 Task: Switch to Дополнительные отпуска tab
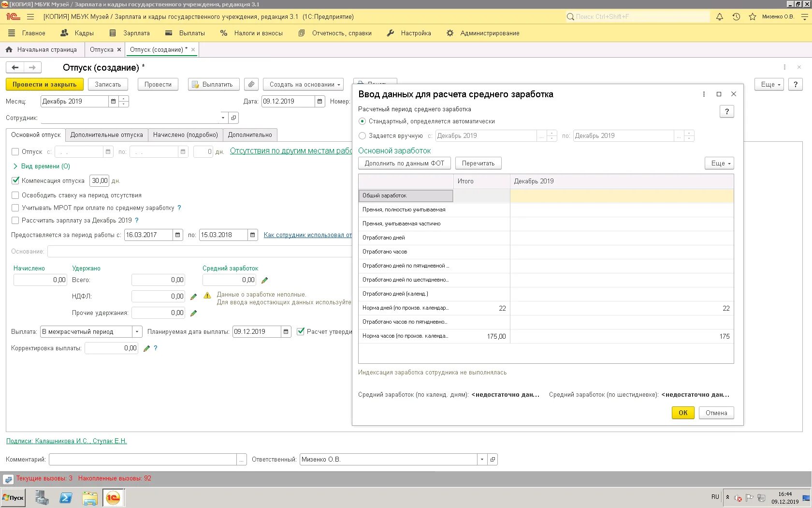107,134
